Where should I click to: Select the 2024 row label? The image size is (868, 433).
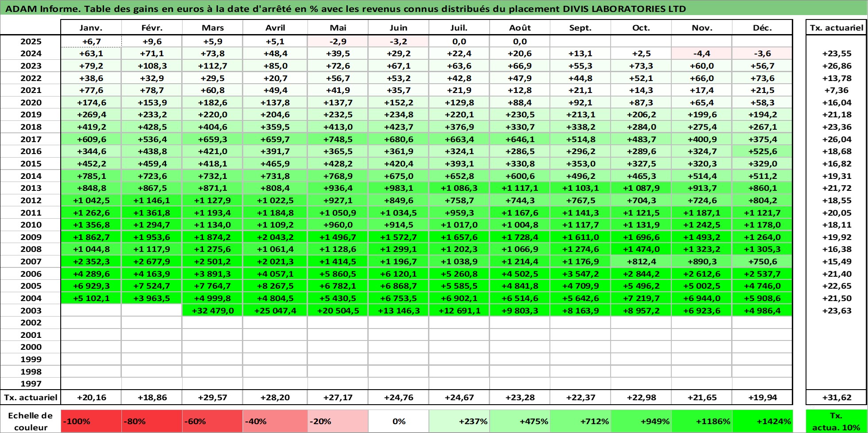(x=31, y=54)
